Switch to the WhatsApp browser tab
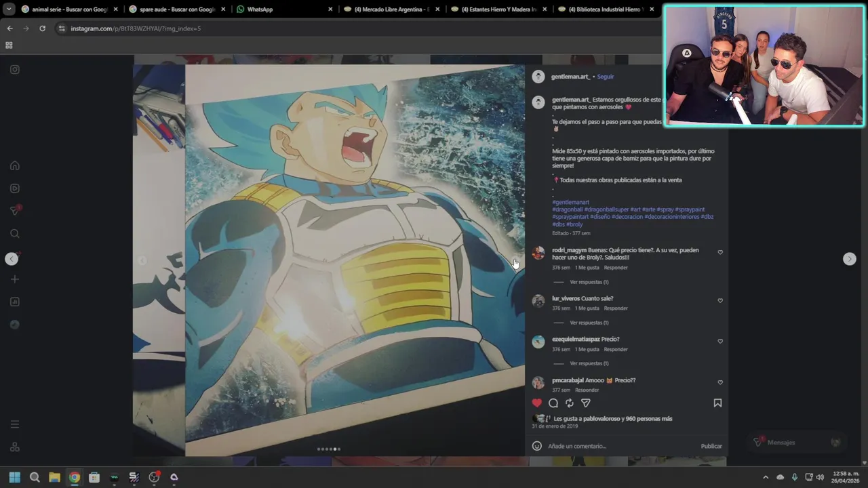868x488 pixels. tap(283, 9)
